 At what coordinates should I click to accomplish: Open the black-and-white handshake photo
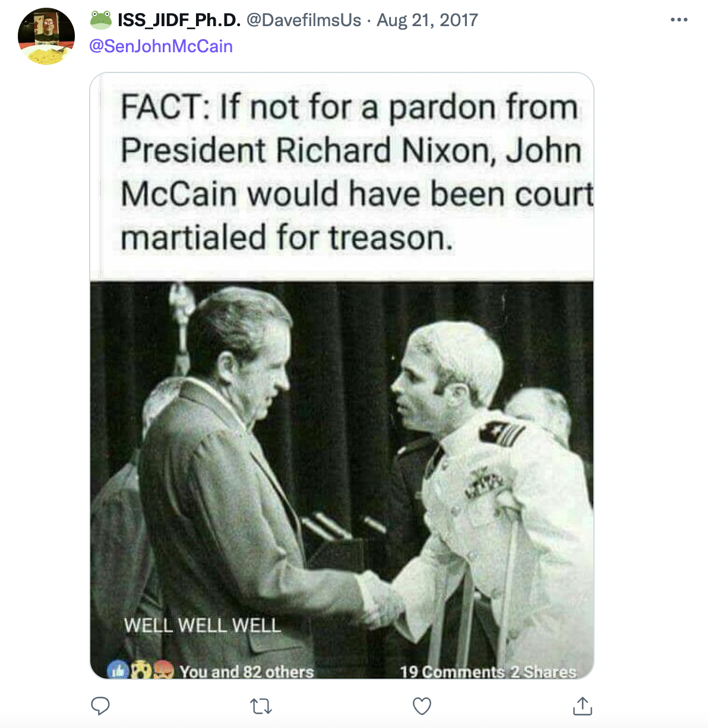342,480
